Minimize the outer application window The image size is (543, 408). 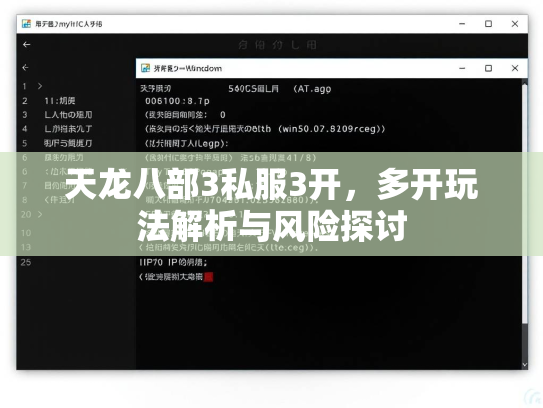click(x=462, y=24)
